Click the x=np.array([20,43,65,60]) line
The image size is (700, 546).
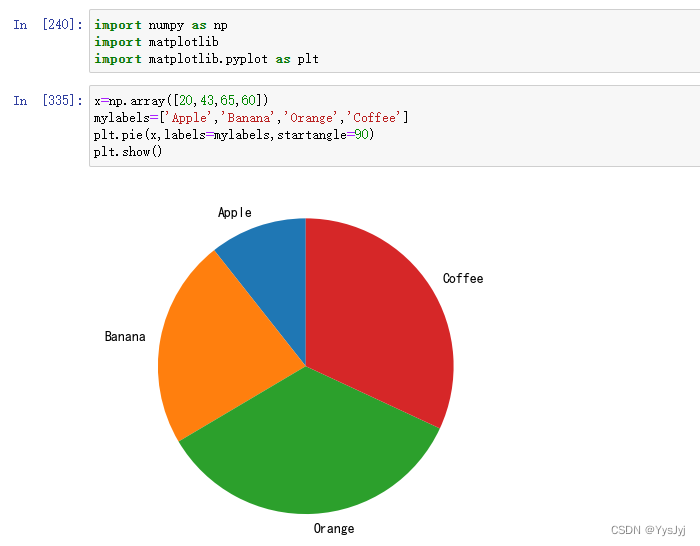click(x=181, y=100)
